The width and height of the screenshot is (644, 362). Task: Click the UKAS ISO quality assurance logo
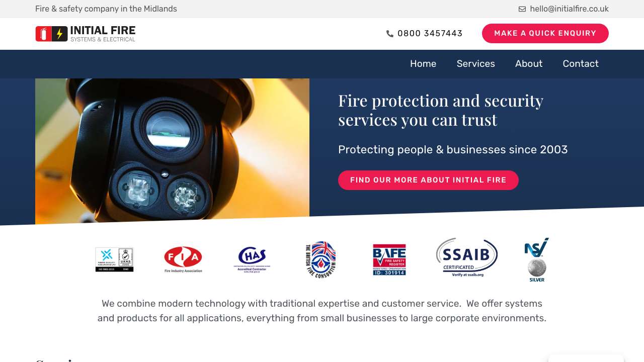[115, 259]
